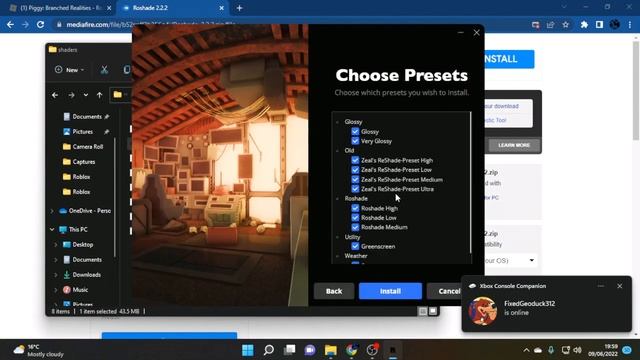Toggle Zeal's ReShade-Preset Medium checkbox
This screenshot has height=360, width=640.
click(x=355, y=179)
